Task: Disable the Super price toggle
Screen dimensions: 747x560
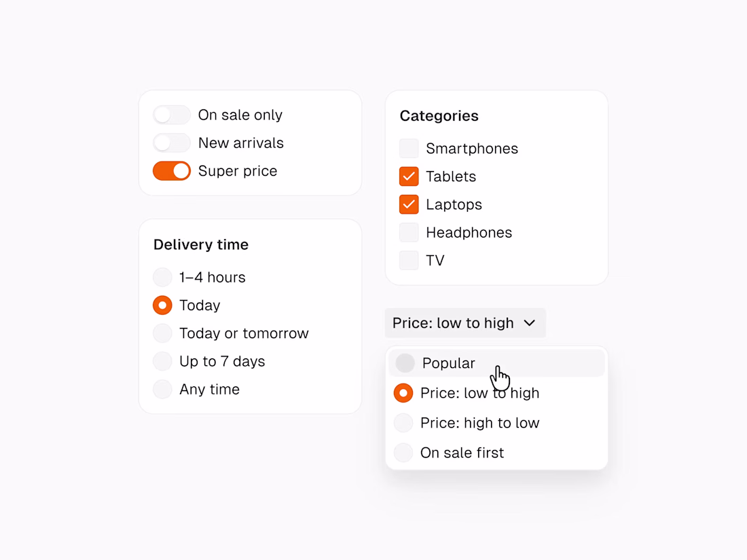Action: (x=171, y=171)
